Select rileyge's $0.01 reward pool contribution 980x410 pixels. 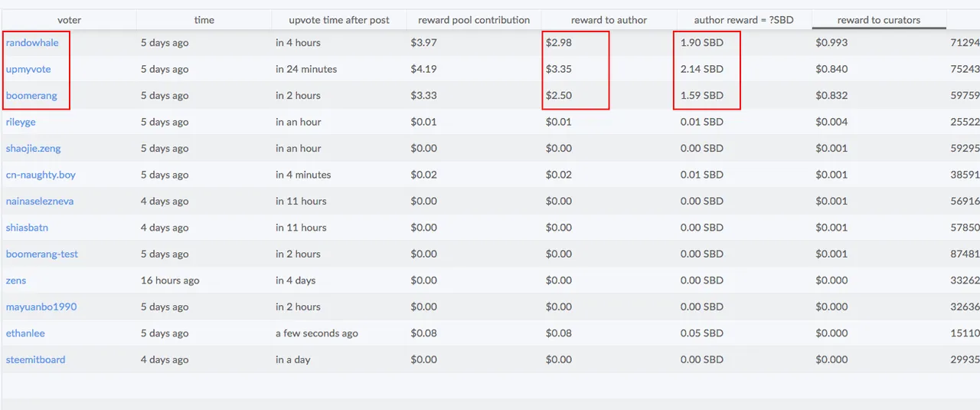pos(423,122)
